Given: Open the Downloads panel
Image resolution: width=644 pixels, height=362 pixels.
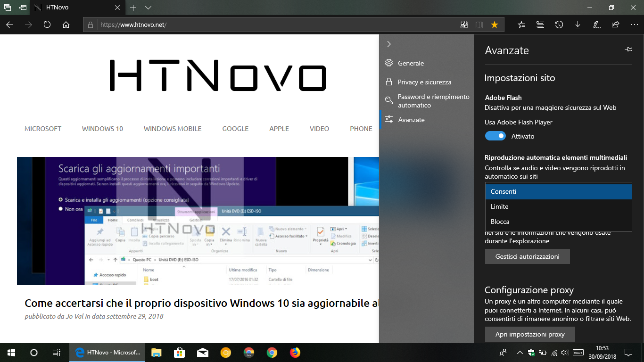Looking at the screenshot, I should click(578, 25).
